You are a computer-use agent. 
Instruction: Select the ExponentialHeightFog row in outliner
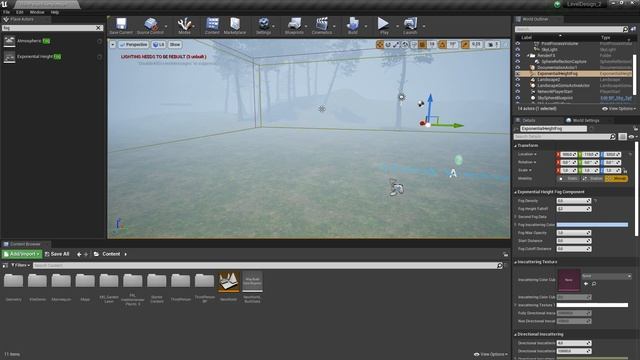click(573, 74)
